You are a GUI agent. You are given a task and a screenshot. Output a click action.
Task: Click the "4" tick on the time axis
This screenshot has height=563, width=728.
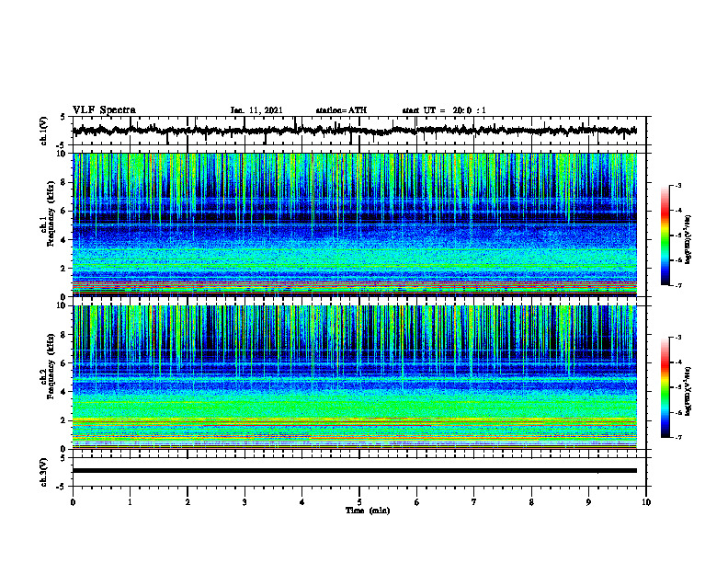(x=302, y=502)
